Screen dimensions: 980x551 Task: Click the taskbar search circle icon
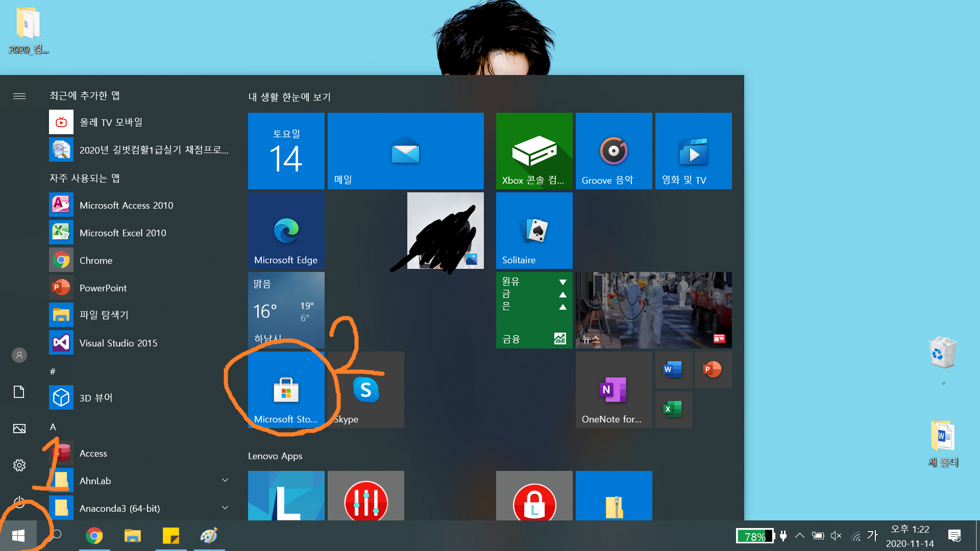tap(57, 534)
